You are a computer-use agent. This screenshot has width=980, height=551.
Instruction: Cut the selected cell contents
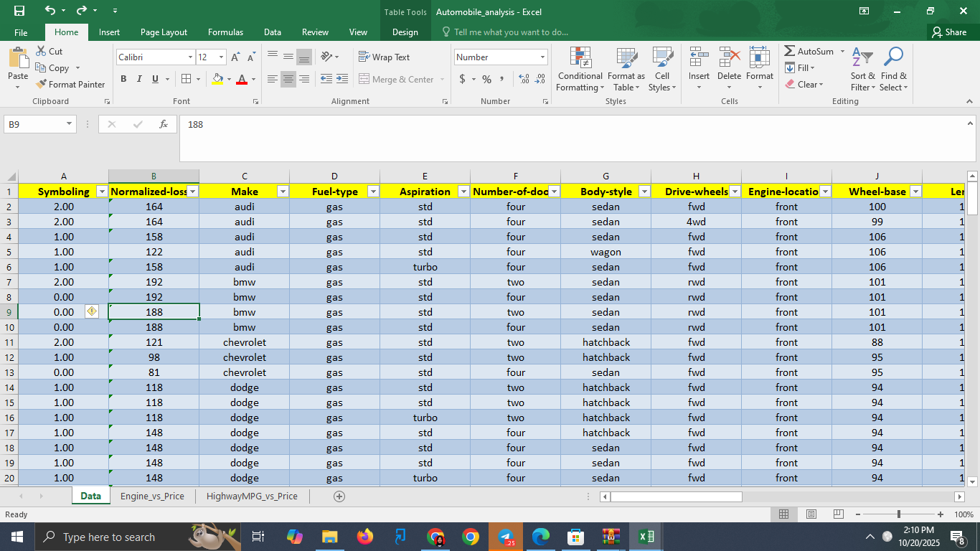tap(49, 52)
